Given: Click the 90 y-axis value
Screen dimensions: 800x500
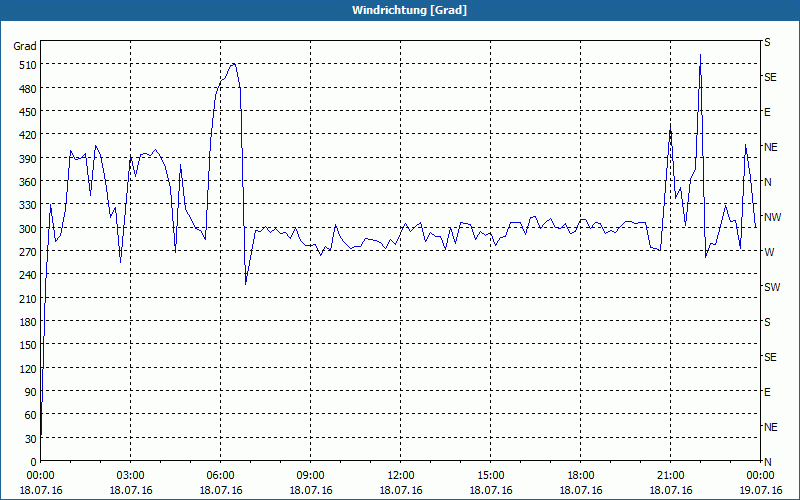Looking at the screenshot, I should point(31,392).
